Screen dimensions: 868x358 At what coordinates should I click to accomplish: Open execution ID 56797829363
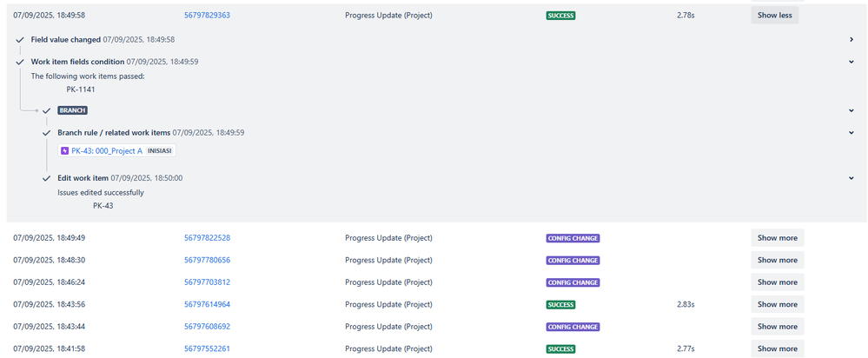coord(207,16)
